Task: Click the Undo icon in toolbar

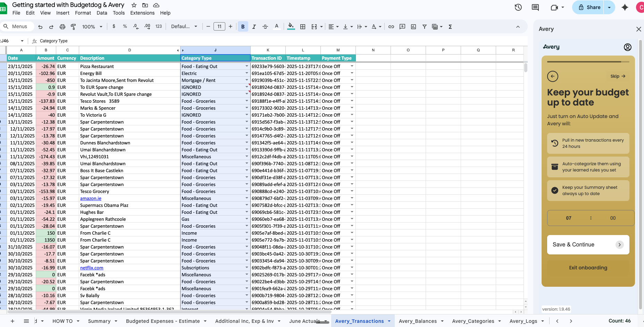Action: tap(40, 27)
